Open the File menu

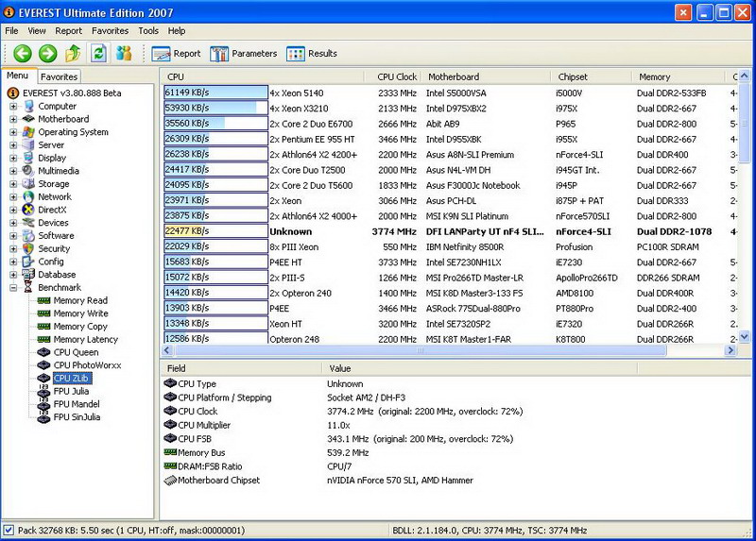pos(11,31)
